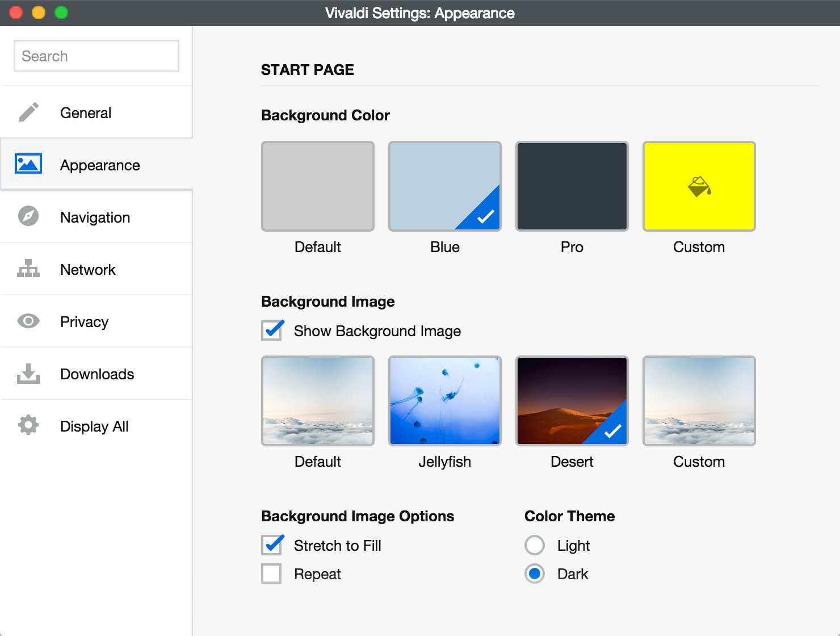The height and width of the screenshot is (636, 840).
Task: Select the Default clouds background image
Action: pos(318,401)
